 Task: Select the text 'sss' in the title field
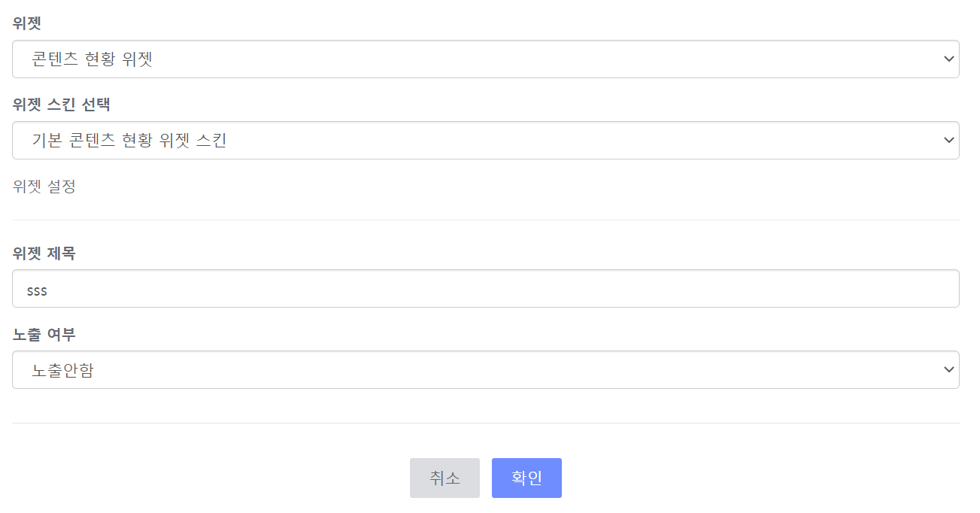click(x=36, y=288)
